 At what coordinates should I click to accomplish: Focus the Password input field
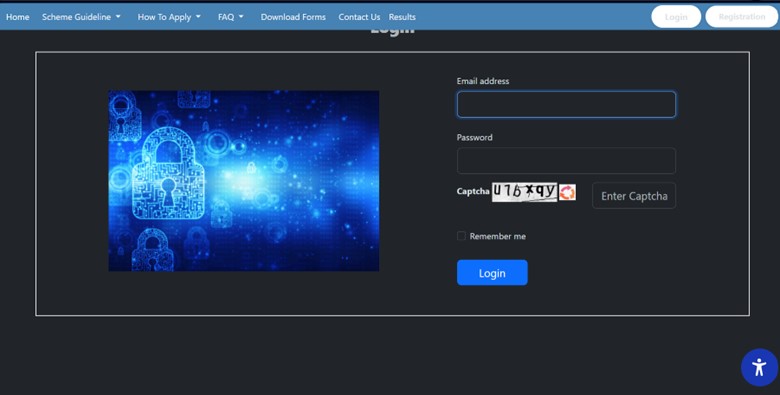coord(566,161)
